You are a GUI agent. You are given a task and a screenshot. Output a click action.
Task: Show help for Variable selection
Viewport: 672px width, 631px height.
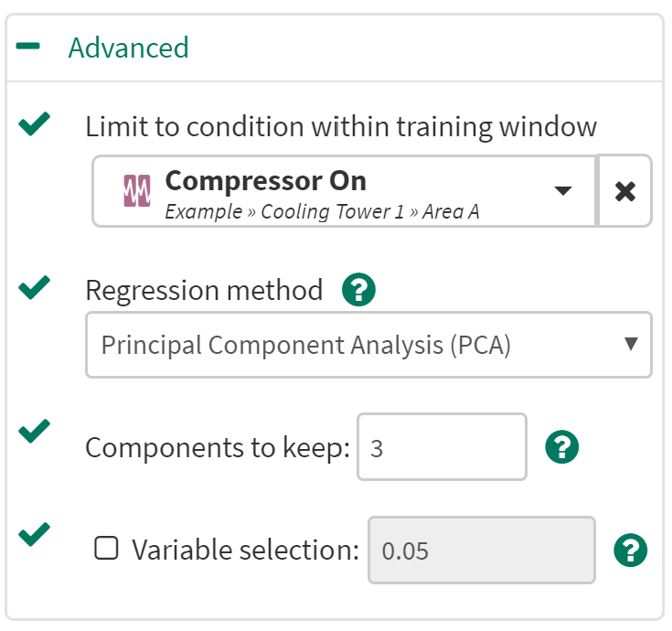click(x=631, y=550)
